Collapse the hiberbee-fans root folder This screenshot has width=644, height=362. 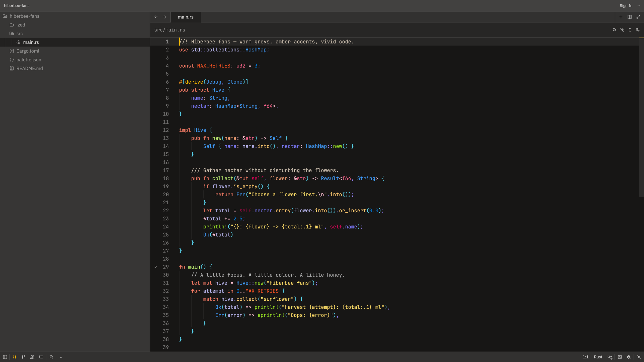(75, 16)
